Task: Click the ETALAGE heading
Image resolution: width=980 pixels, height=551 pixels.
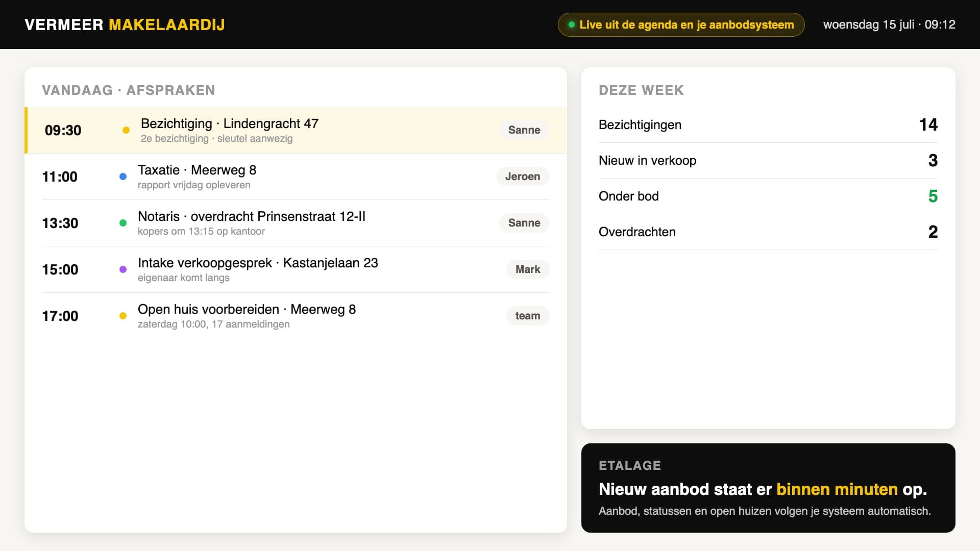Action: point(630,465)
